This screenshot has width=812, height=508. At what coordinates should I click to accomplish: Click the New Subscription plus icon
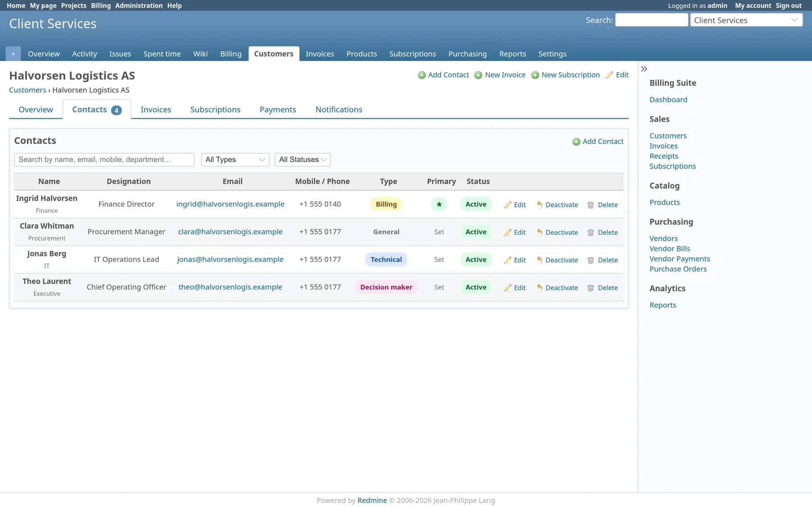[535, 75]
